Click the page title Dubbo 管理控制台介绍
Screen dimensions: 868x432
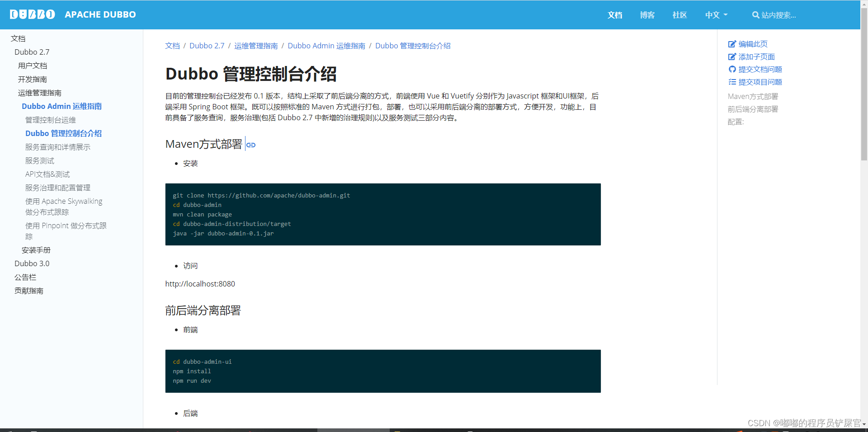pos(251,74)
